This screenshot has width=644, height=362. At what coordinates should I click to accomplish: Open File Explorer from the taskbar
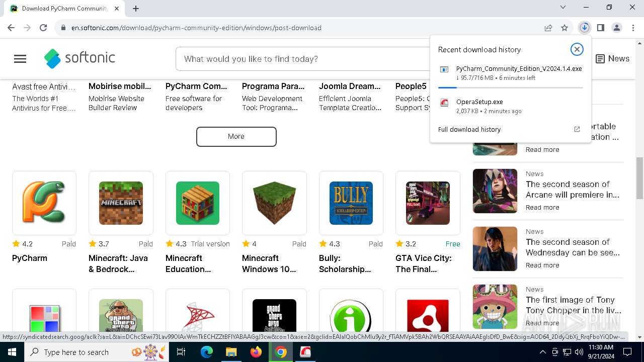(x=231, y=352)
